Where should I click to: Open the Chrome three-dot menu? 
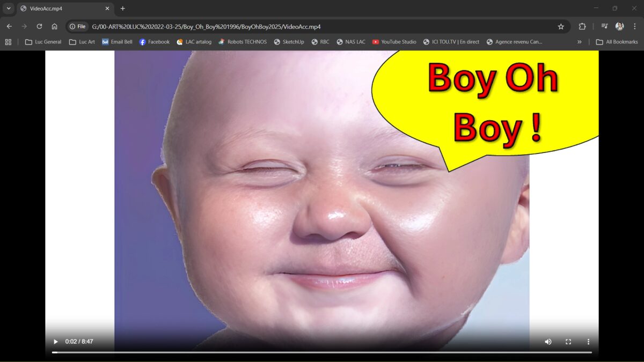[635, 26]
